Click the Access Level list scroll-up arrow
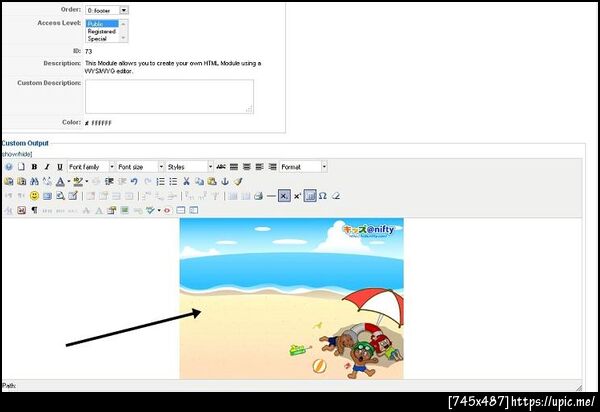 tap(123, 24)
